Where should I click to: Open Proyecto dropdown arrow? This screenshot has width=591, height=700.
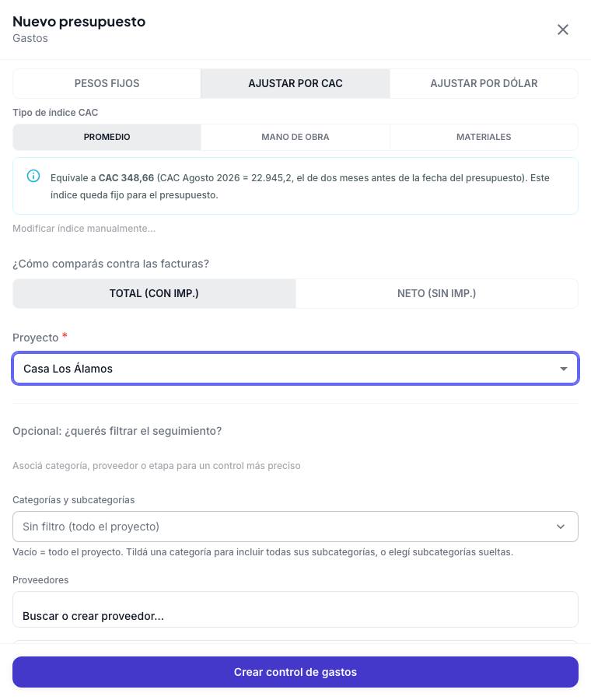pyautogui.click(x=563, y=369)
